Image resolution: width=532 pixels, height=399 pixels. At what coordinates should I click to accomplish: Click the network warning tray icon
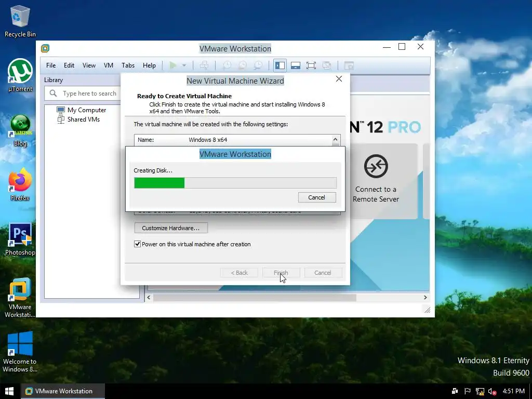[480, 391]
